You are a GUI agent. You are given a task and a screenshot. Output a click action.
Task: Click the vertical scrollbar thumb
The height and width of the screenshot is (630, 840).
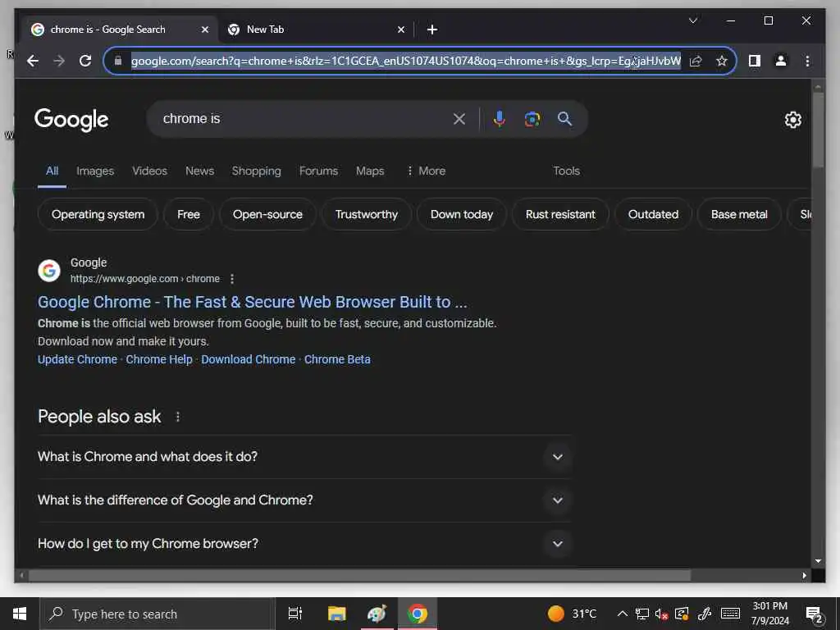pyautogui.click(x=818, y=130)
